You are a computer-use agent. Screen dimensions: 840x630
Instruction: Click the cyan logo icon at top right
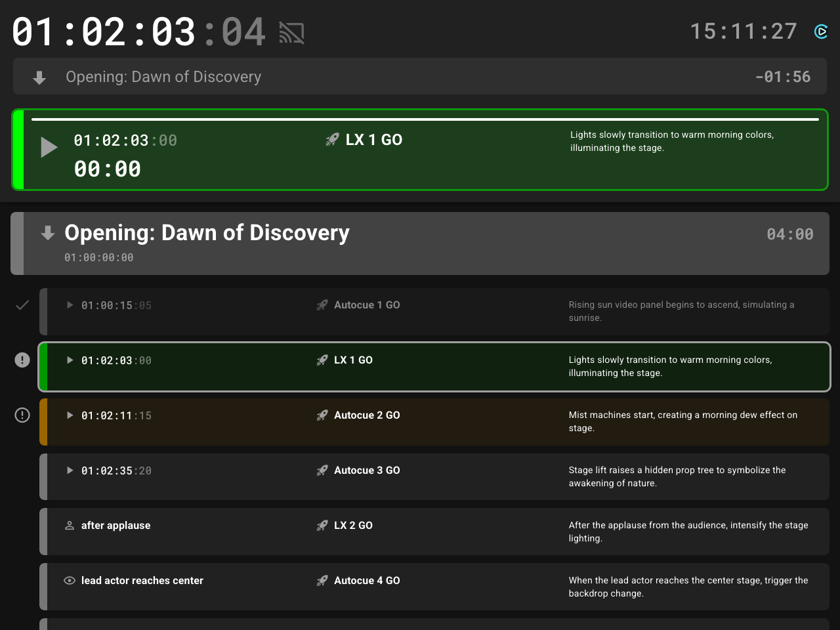coord(821,31)
